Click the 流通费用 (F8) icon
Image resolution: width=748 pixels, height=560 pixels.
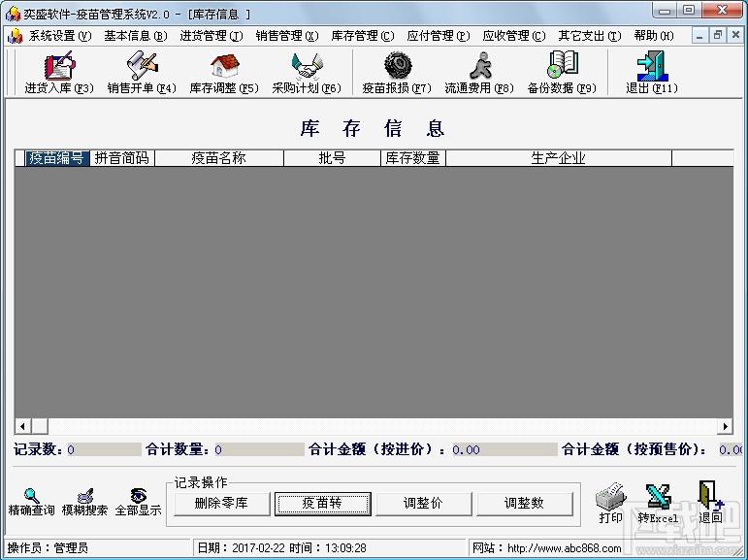click(x=479, y=72)
